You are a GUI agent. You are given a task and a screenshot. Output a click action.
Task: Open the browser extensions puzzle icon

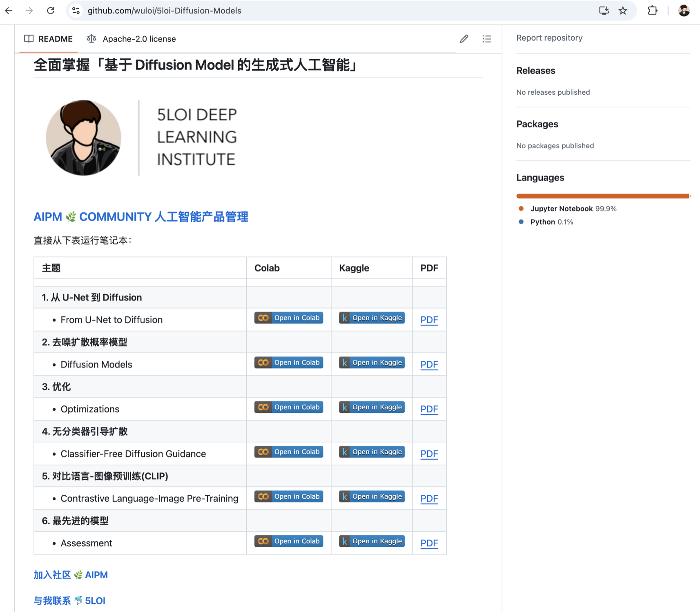[652, 11]
